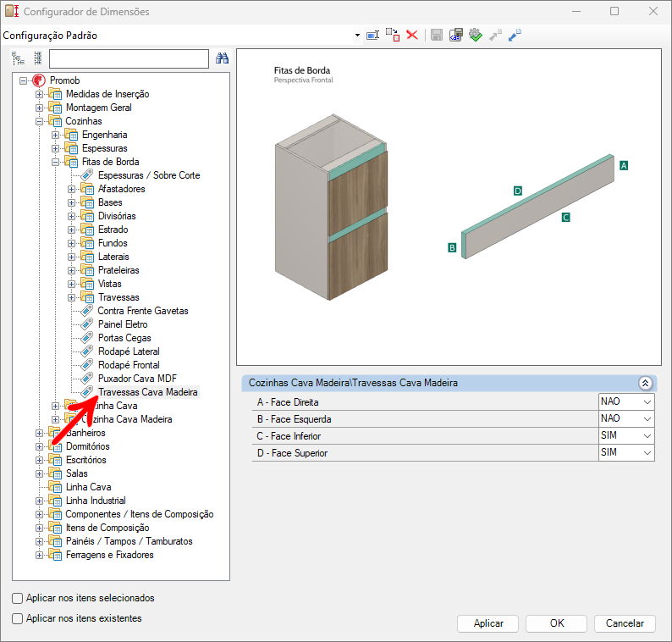Image resolution: width=672 pixels, height=642 pixels.
Task: Click the Cancelar button
Action: (625, 623)
